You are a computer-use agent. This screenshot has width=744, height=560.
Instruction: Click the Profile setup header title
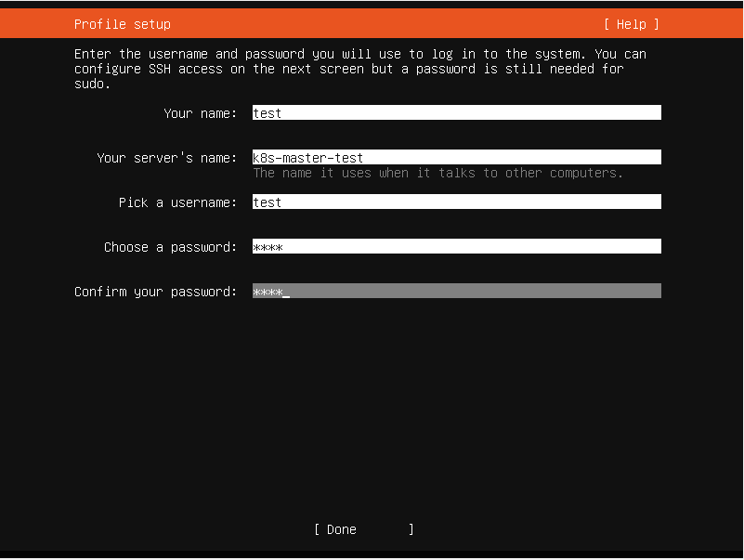point(123,24)
